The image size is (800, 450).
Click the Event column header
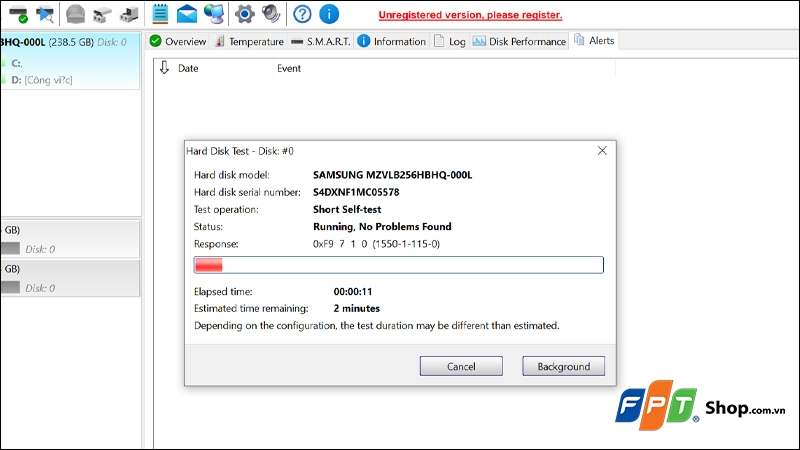(x=289, y=68)
